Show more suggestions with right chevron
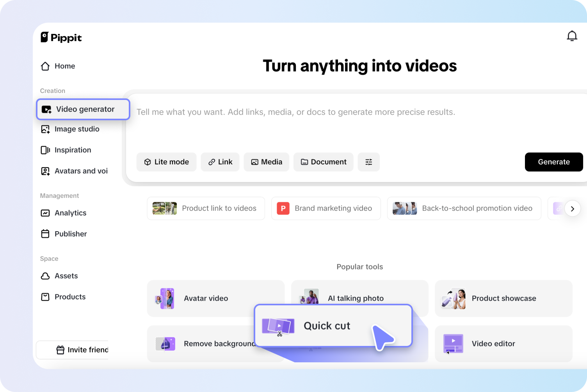Image resolution: width=587 pixels, height=392 pixels. 573,208
